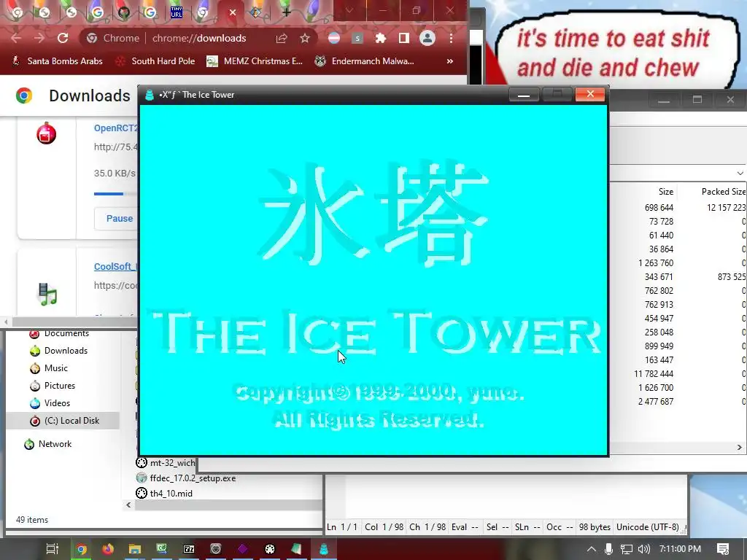Click the microphone tray icon
The height and width of the screenshot is (560, 747).
point(608,549)
